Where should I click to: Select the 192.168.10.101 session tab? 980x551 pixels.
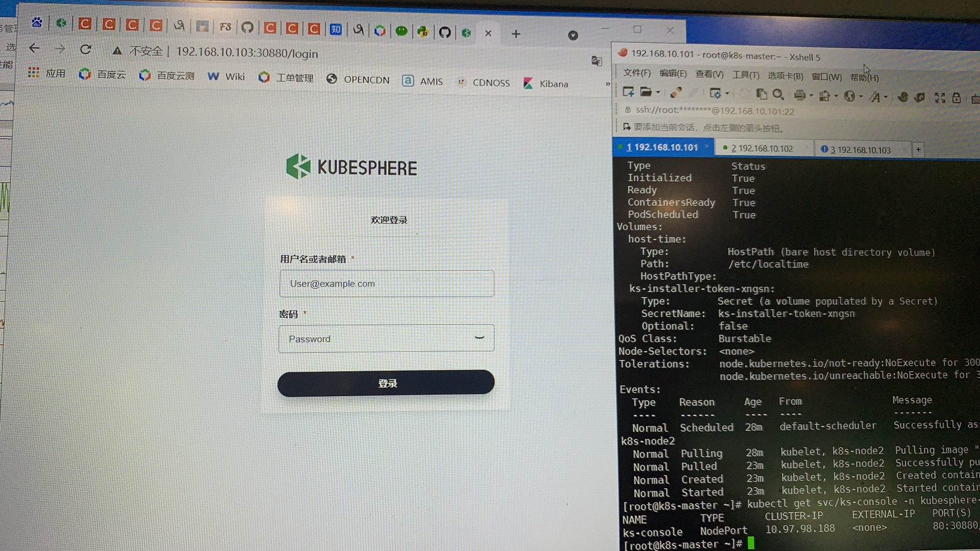click(x=663, y=147)
